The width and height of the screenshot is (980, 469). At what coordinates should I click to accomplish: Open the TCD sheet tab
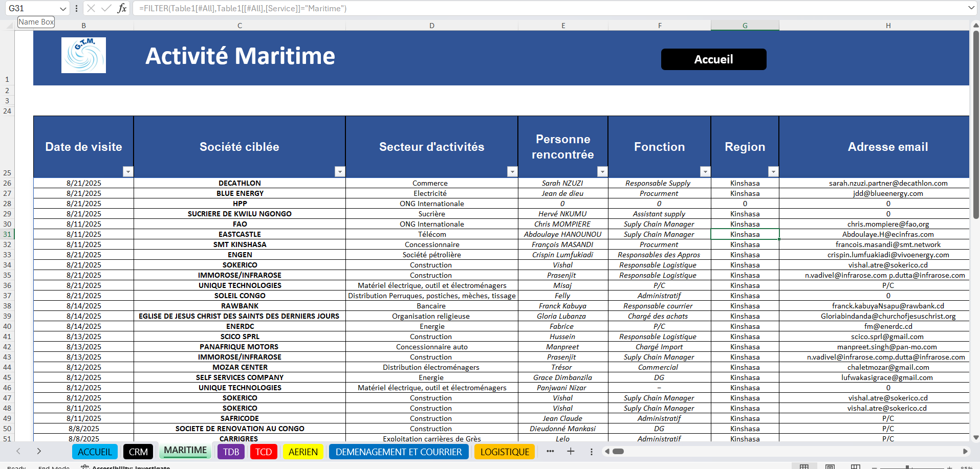coord(264,452)
